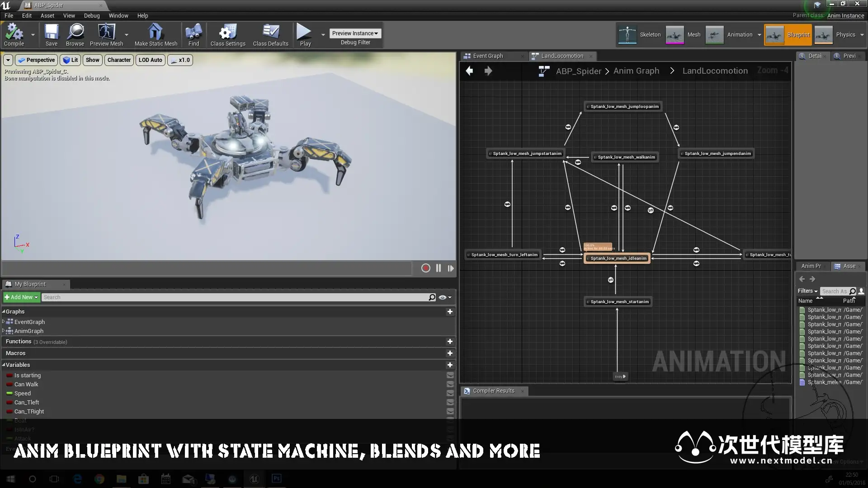Switch to the Event Graph tab
This screenshot has width=868, height=488.
pos(488,56)
